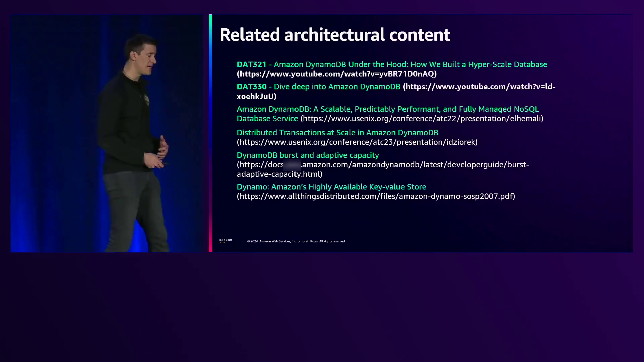Click the 2024 Amazon Web Services copyright notice
The image size is (644, 362).
(296, 241)
